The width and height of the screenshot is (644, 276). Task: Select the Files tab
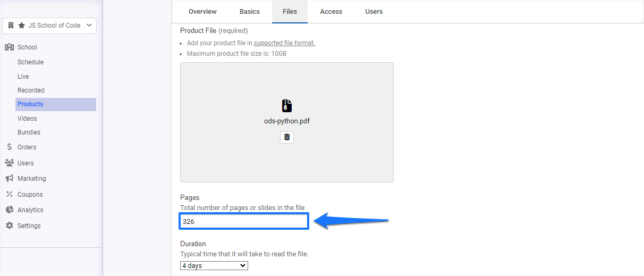tap(290, 11)
